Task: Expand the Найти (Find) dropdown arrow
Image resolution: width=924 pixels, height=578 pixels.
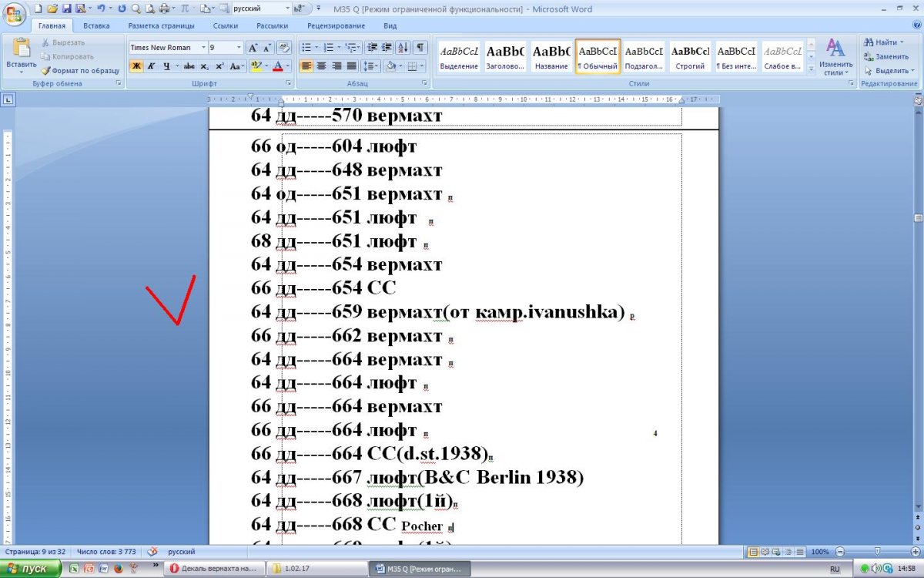Action: coord(902,42)
